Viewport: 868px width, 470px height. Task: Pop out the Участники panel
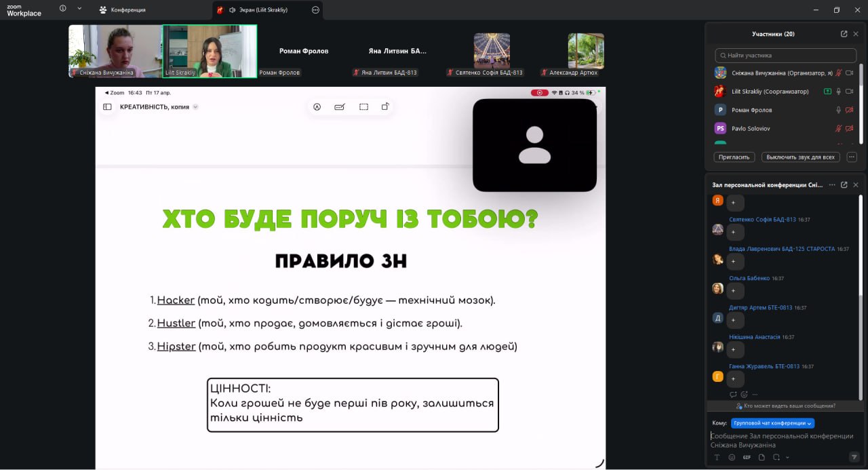[844, 34]
